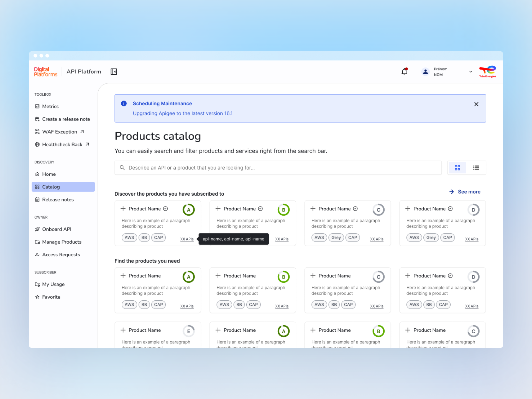The image size is (532, 399).
Task: Click BB tag on Find-section grade D card
Action: tap(429, 305)
